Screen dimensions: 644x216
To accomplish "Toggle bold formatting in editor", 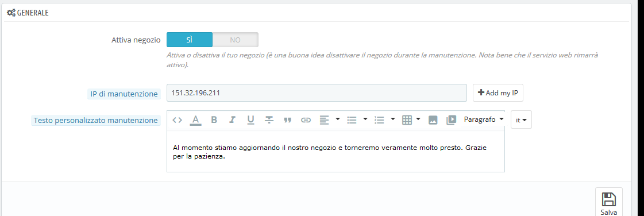I will [x=214, y=120].
